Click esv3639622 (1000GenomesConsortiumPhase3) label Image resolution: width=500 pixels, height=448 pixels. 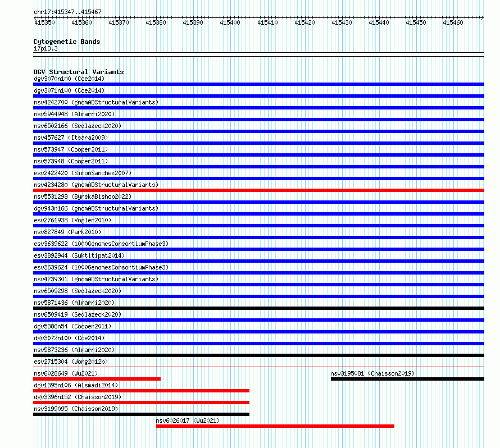point(101,244)
